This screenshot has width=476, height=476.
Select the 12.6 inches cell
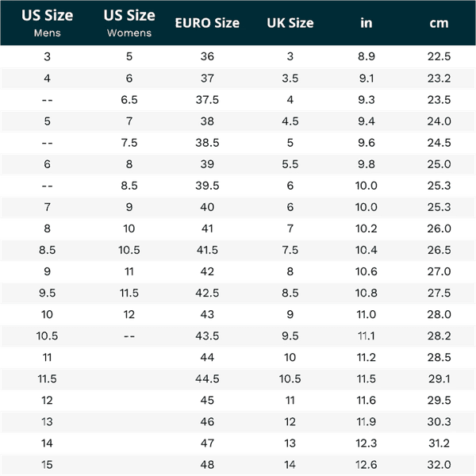(x=366, y=464)
